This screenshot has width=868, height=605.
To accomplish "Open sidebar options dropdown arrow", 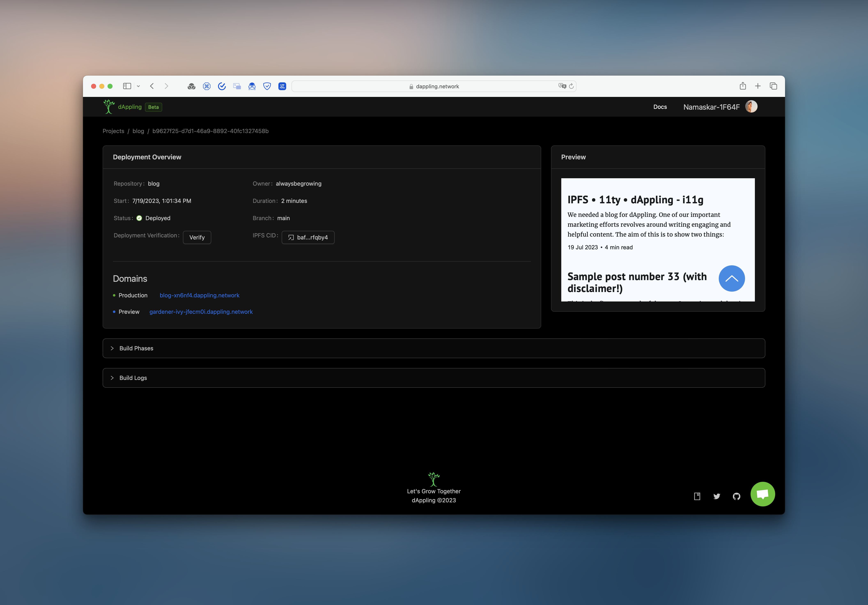I will coord(138,86).
